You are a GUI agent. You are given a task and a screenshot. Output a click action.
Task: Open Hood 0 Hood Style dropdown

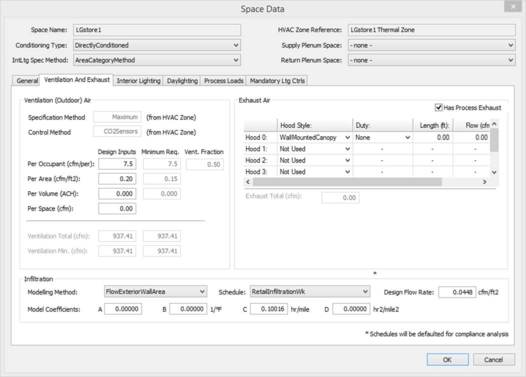[315, 137]
